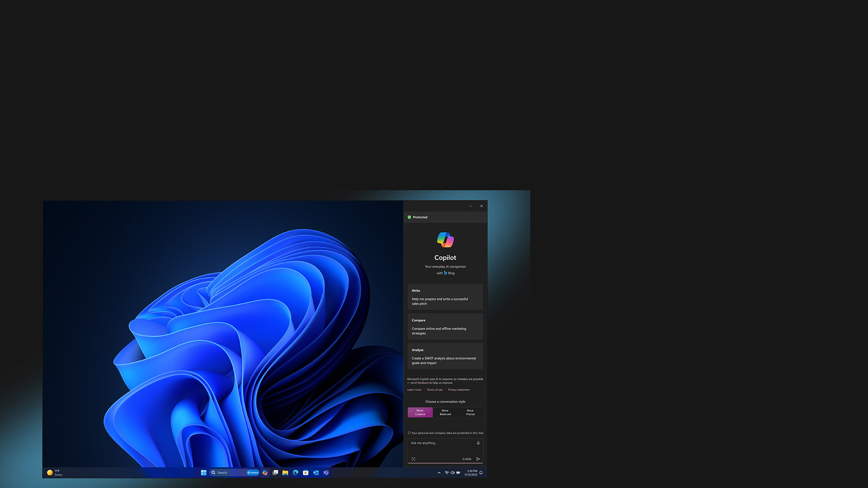Image resolution: width=868 pixels, height=488 pixels.
Task: Select the More Creative conversation style
Action: point(420,412)
